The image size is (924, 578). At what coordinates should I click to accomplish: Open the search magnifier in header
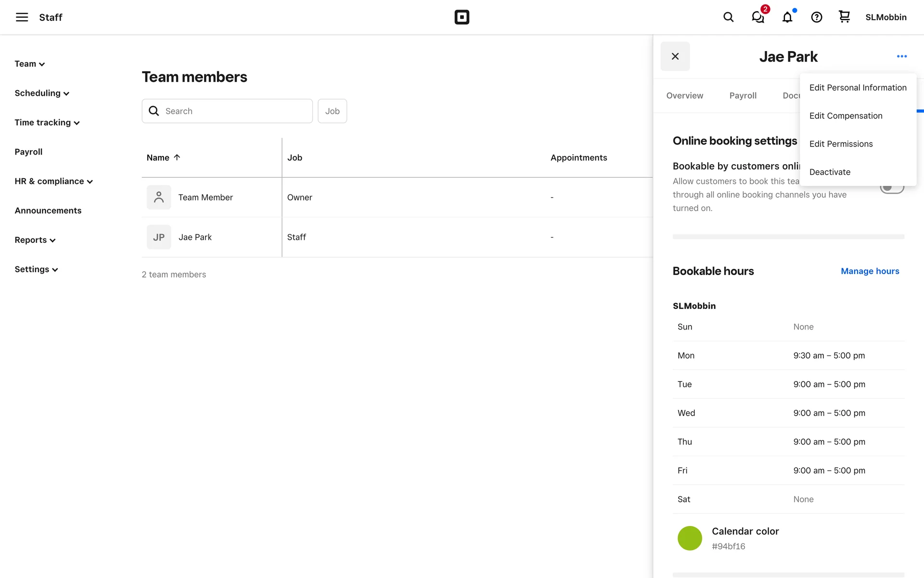(728, 17)
